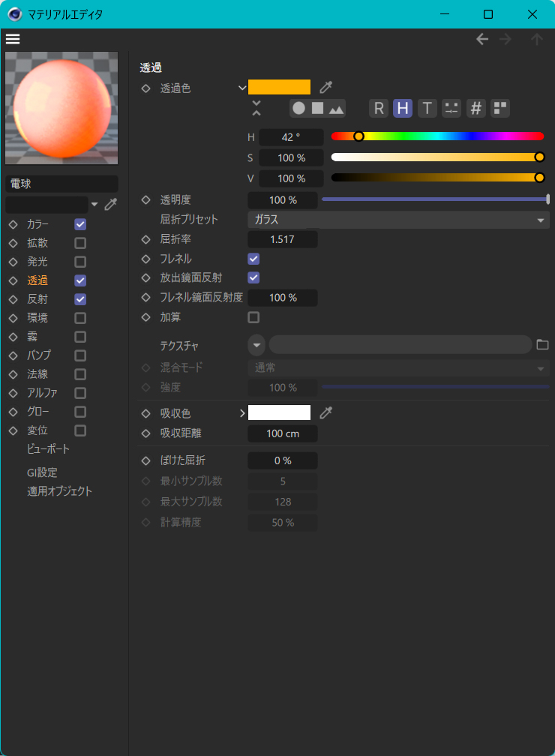Select the 反射 channel in list
Viewport: 555px width, 756px height.
pos(37,299)
